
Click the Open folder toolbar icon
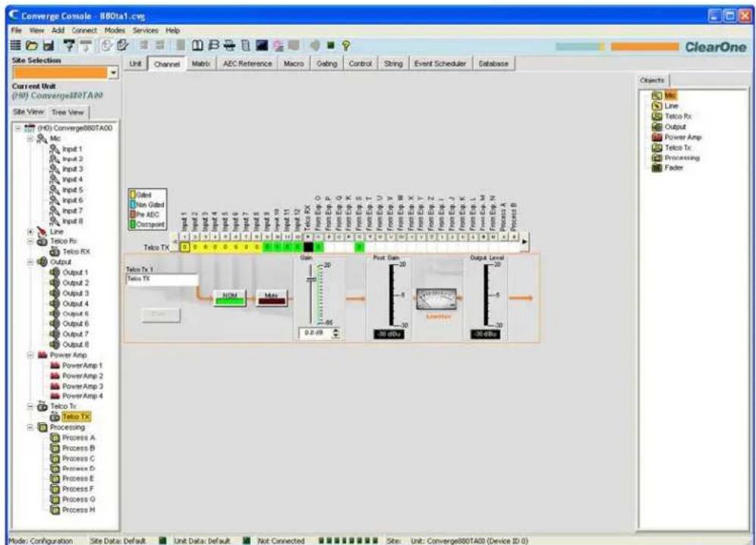click(32, 46)
